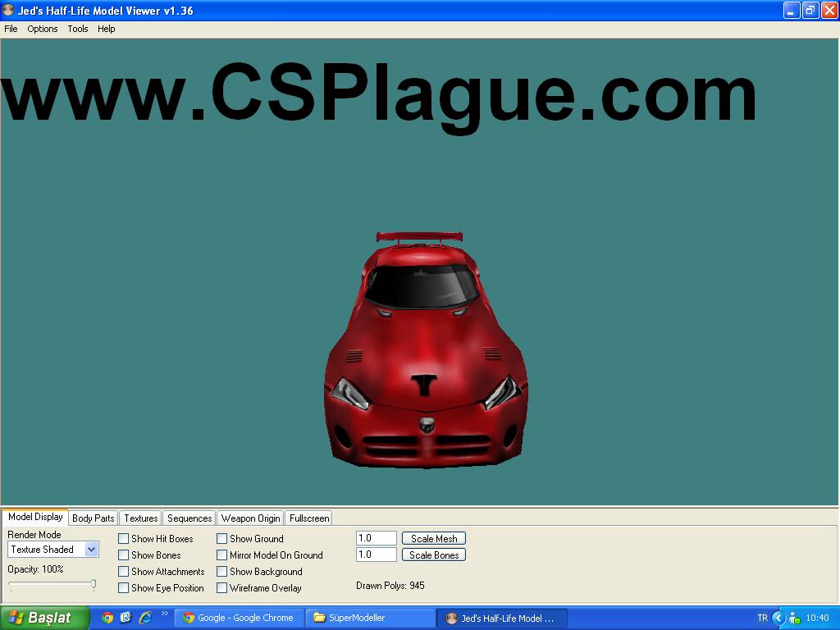This screenshot has height=630, width=840.
Task: Switch to Google Chrome taskbar button
Action: pyautogui.click(x=239, y=618)
